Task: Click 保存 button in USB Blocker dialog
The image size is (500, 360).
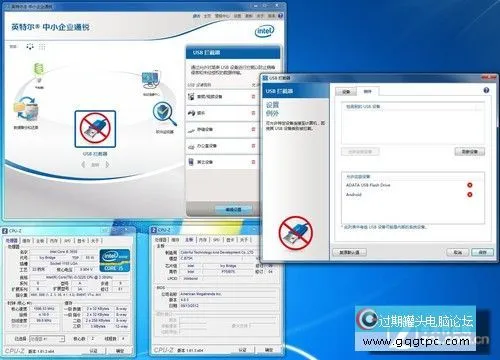Action: coord(483,252)
